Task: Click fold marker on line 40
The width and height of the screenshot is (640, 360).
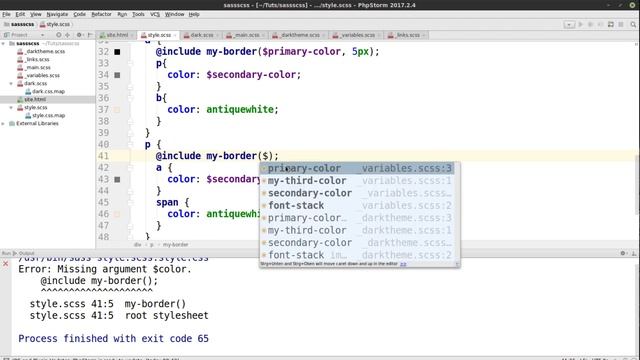Action: pos(131,144)
